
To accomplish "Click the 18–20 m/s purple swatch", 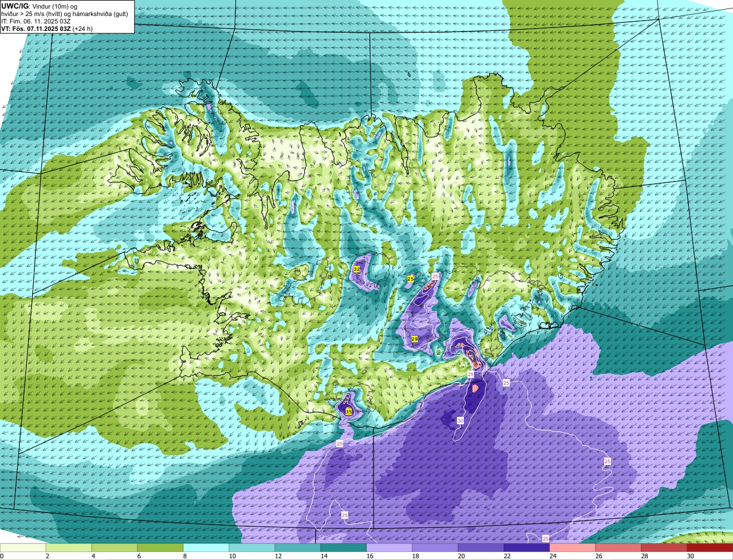I will pos(435,548).
